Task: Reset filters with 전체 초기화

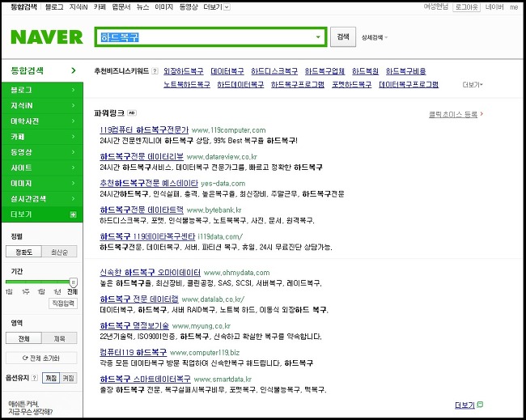Action: pyautogui.click(x=41, y=358)
